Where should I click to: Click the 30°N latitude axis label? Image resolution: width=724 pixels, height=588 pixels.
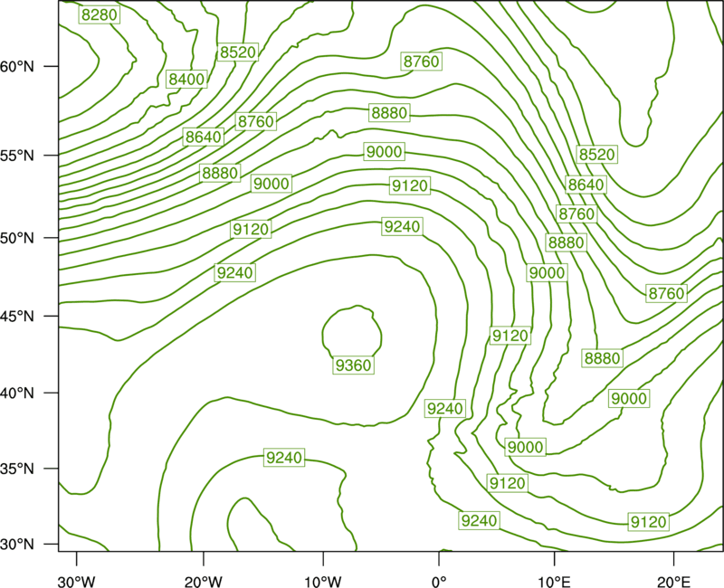coord(17,545)
